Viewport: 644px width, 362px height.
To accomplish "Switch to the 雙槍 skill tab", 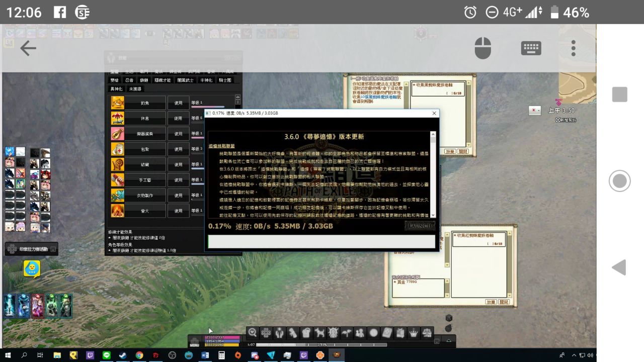I will tap(114, 80).
